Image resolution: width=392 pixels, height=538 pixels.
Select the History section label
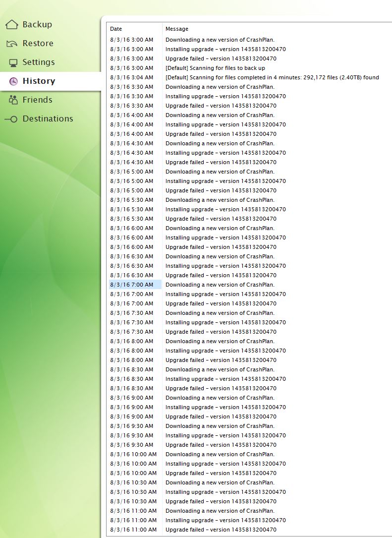pos(39,81)
